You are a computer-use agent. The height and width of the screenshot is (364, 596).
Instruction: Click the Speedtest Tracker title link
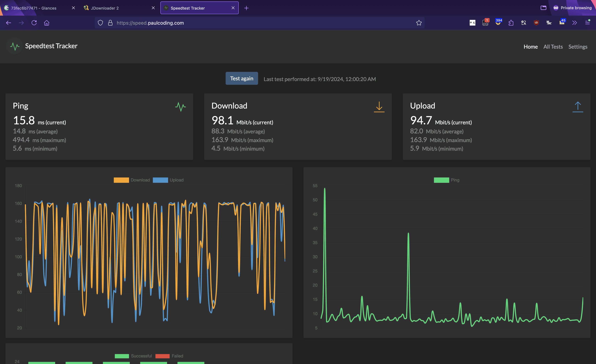tap(51, 46)
